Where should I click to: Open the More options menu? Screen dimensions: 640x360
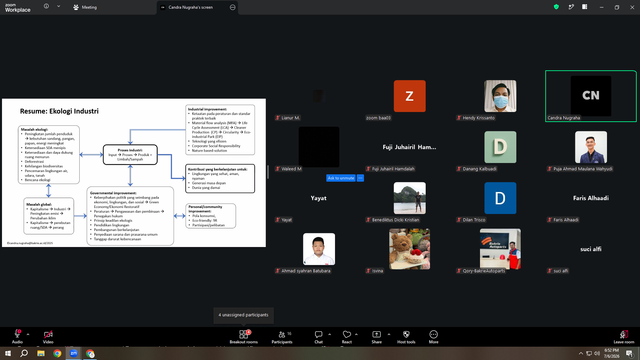433,337
